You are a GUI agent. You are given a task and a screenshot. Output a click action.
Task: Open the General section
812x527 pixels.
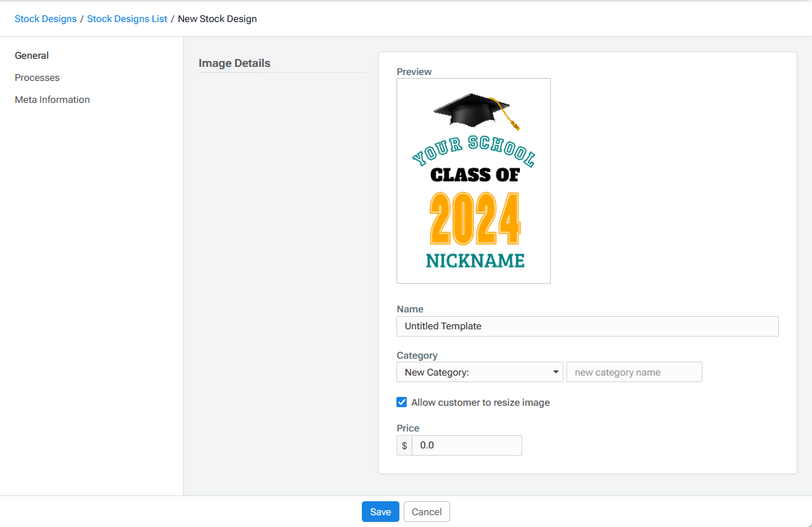[x=32, y=56]
